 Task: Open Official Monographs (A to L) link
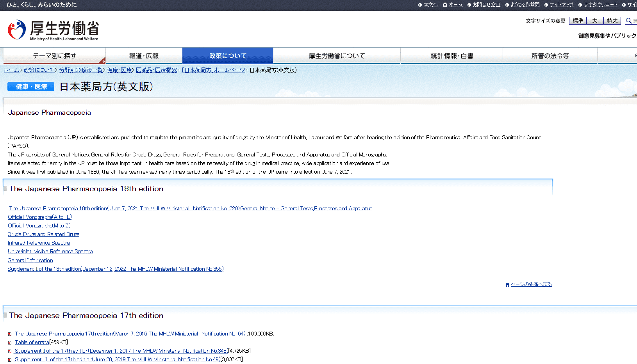[x=39, y=217]
